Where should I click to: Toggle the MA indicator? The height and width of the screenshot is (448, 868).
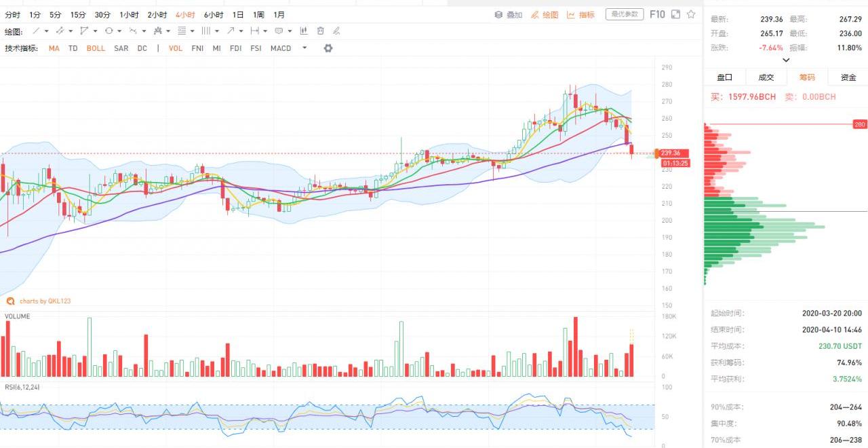pyautogui.click(x=54, y=48)
